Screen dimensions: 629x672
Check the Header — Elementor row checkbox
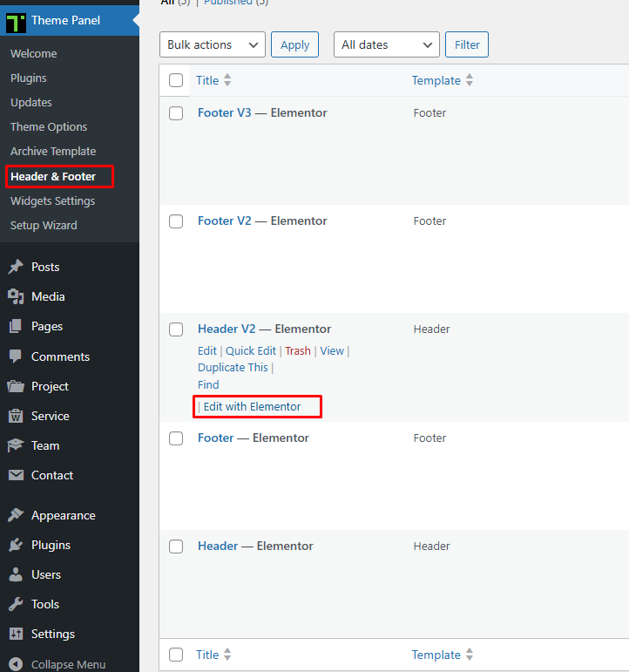click(176, 546)
